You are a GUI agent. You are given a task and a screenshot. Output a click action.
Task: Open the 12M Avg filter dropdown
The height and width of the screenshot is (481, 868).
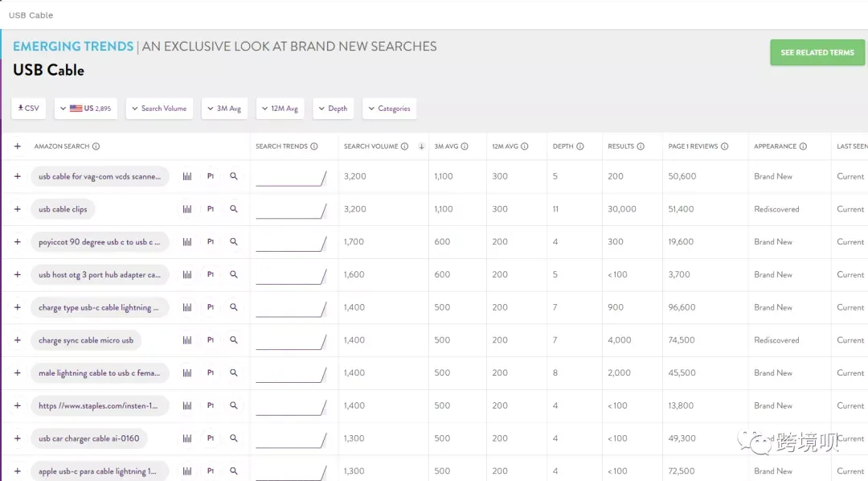click(x=280, y=109)
